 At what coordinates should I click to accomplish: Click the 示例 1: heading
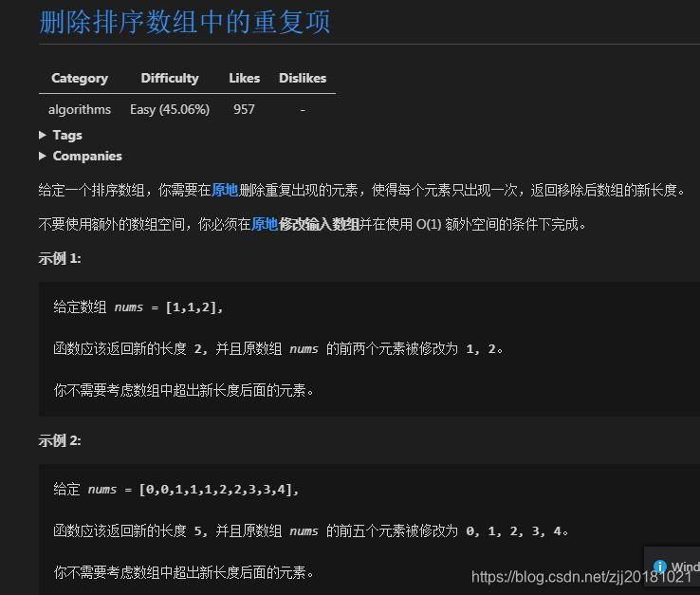(x=60, y=258)
